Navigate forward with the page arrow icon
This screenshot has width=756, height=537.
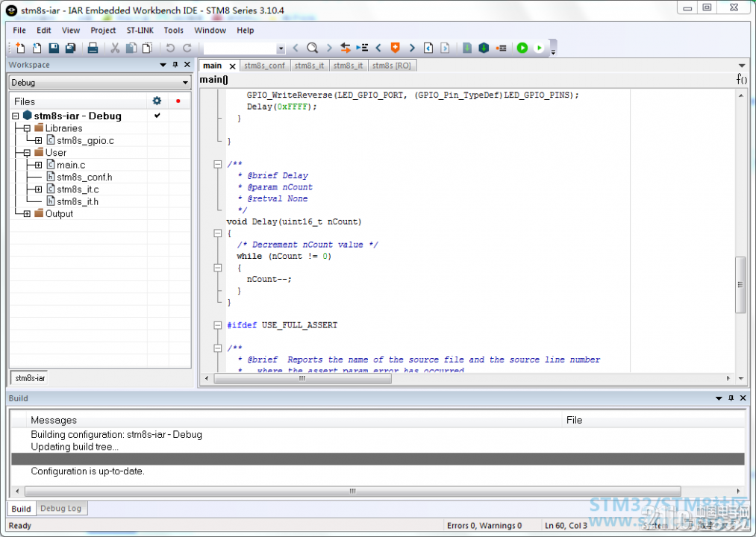[445, 48]
